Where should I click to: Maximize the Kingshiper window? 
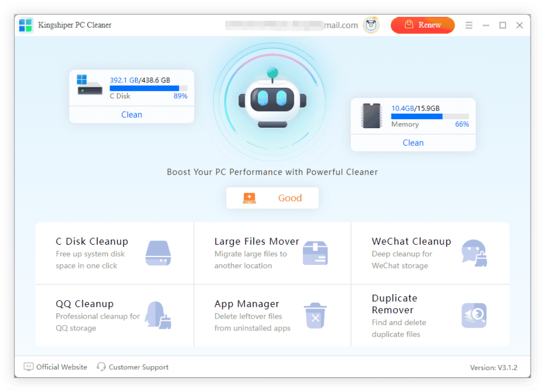[x=502, y=26]
